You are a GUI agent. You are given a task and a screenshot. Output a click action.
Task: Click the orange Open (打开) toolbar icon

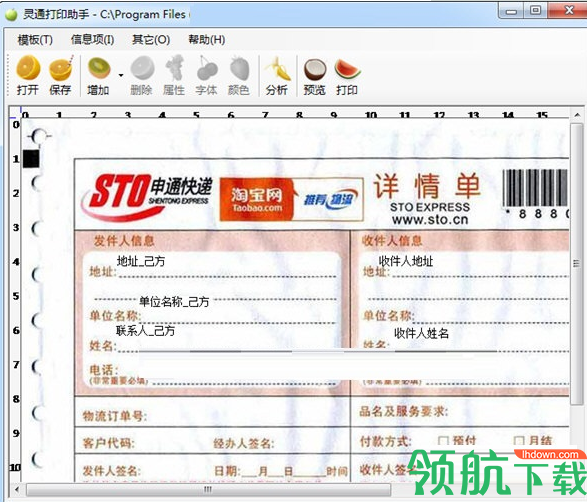tap(28, 68)
